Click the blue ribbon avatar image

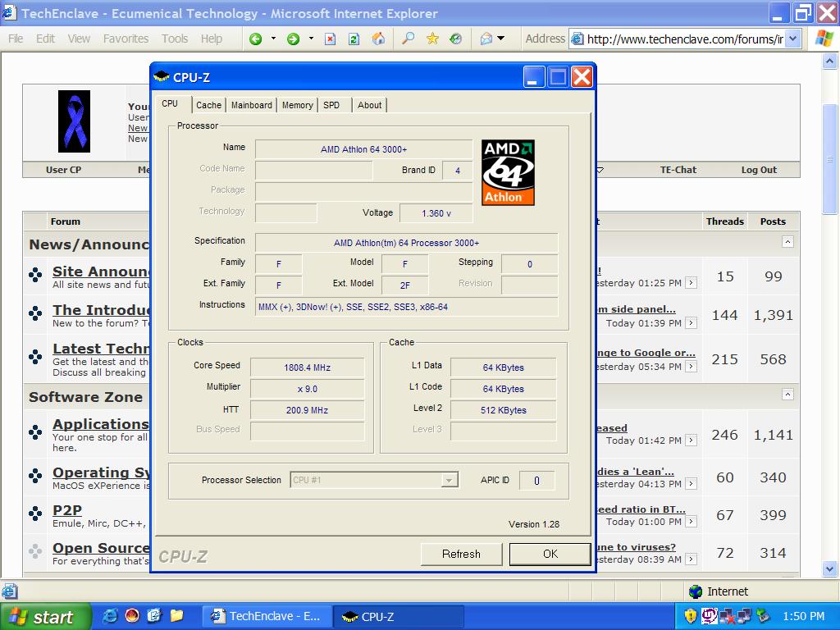click(x=74, y=121)
